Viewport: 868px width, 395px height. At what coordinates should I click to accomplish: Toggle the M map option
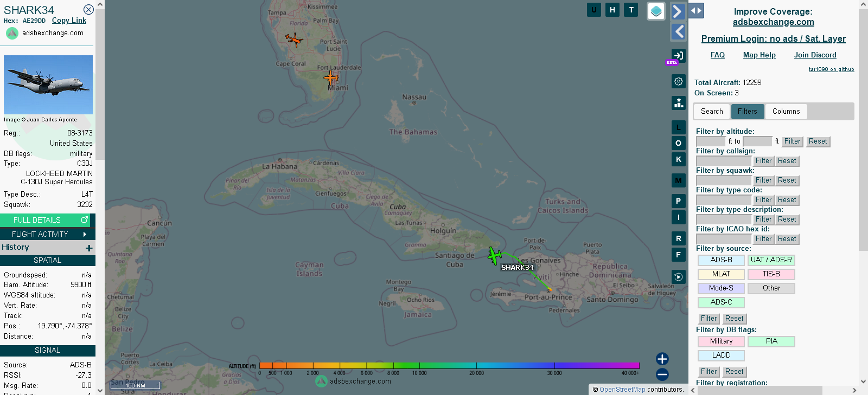679,180
